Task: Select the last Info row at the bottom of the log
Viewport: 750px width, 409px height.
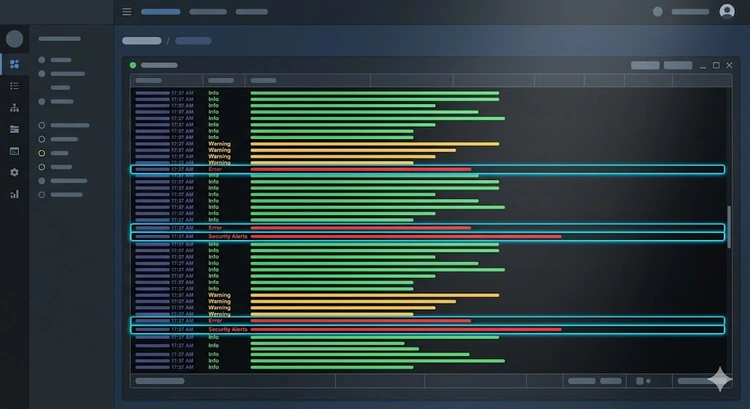Action: point(274,367)
